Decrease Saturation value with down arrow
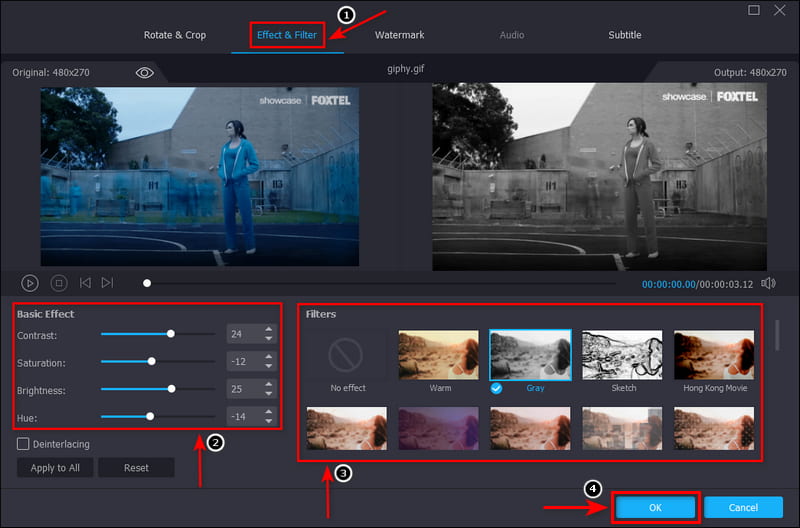The image size is (800, 528). [268, 366]
